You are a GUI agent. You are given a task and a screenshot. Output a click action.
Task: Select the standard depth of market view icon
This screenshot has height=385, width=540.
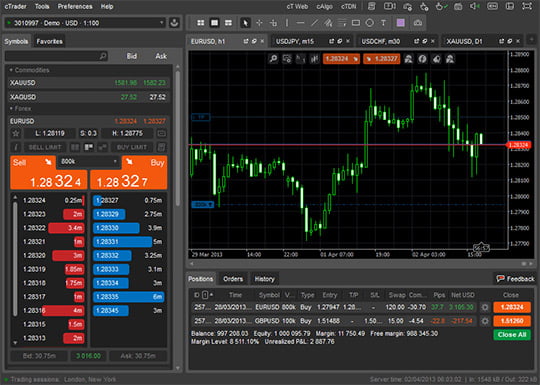pyautogui.click(x=89, y=147)
